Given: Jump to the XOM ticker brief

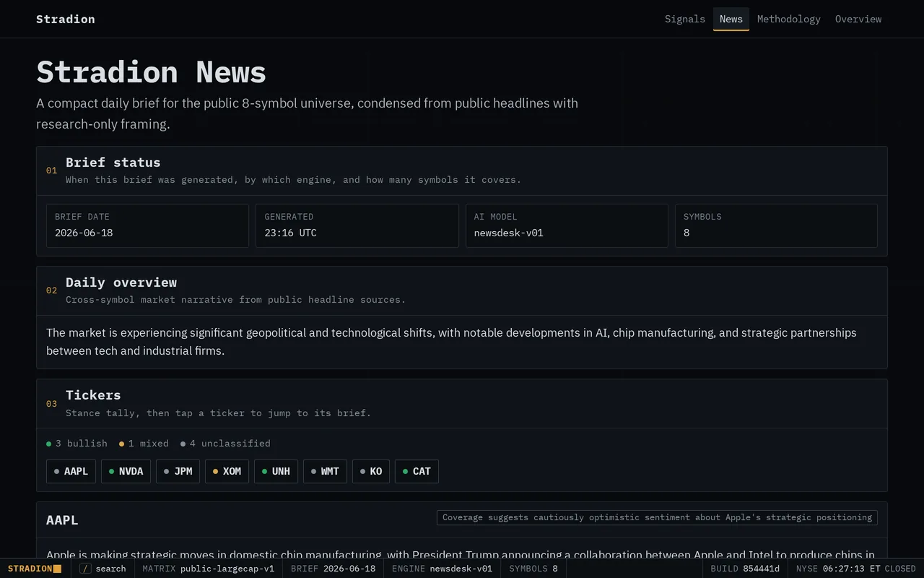Looking at the screenshot, I should coord(227,471).
